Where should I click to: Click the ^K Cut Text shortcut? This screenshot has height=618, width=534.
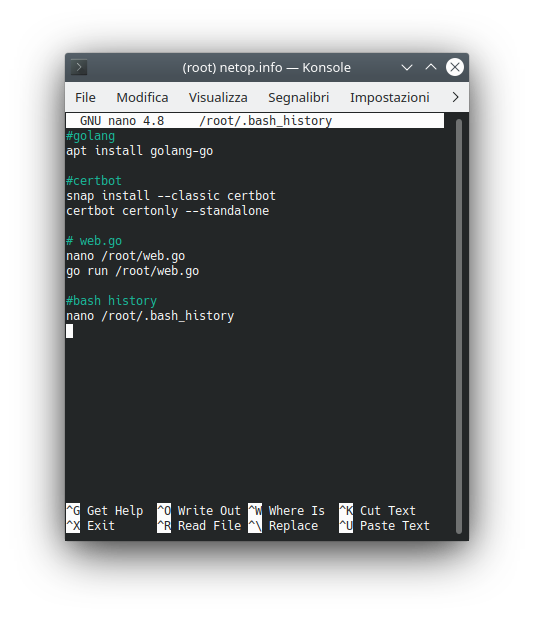[377, 510]
